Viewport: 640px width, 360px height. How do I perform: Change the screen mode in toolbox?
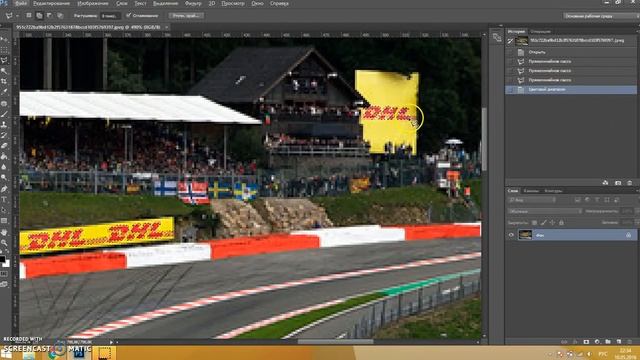[x=4, y=284]
